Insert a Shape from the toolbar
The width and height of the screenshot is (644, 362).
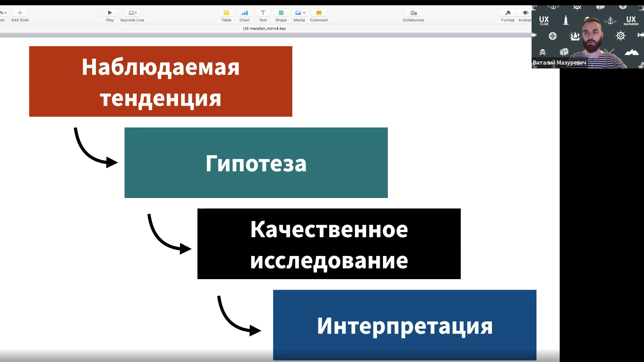281,13
